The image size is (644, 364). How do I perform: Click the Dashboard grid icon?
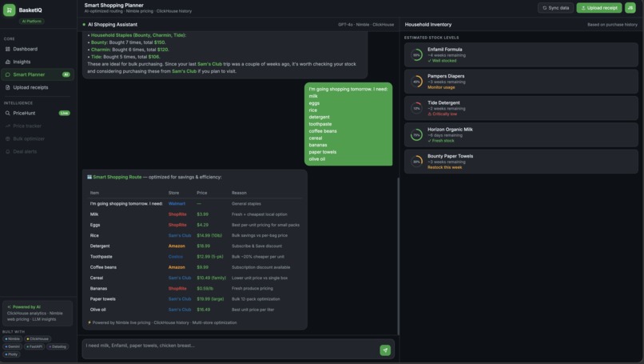(7, 49)
